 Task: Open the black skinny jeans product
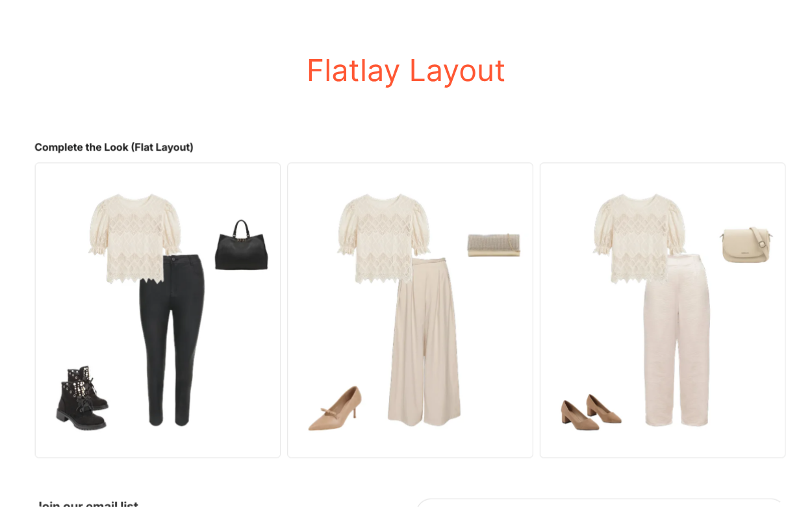tap(172, 340)
